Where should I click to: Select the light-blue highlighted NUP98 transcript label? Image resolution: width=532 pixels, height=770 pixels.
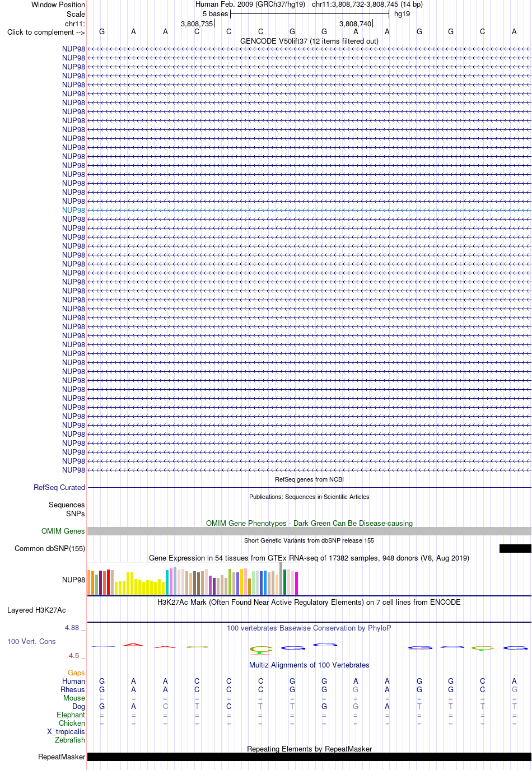click(x=74, y=210)
